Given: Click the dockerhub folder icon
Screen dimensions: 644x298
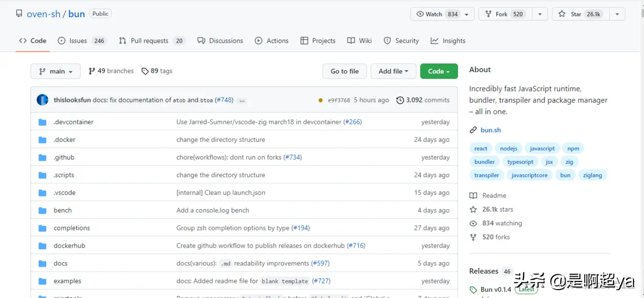Looking at the screenshot, I should (x=43, y=246).
